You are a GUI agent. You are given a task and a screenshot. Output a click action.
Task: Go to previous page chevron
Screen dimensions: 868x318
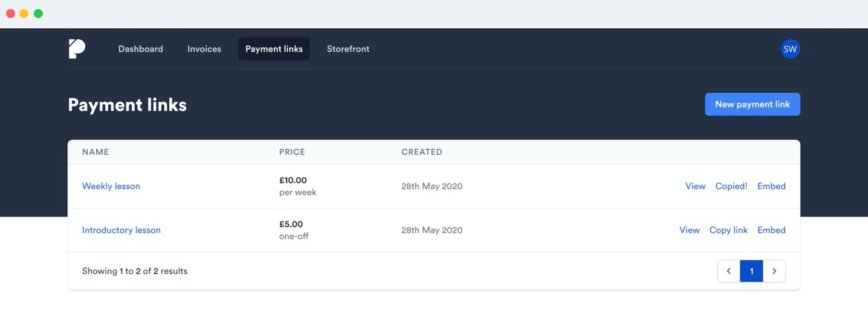click(728, 271)
